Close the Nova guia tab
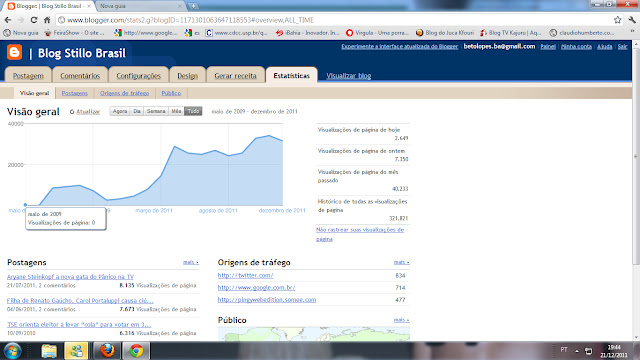The height and width of the screenshot is (360, 640). pyautogui.click(x=180, y=6)
